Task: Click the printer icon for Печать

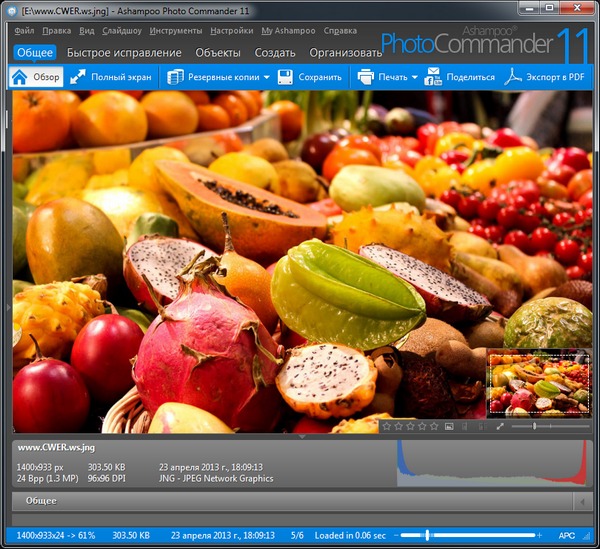Action: pyautogui.click(x=366, y=77)
